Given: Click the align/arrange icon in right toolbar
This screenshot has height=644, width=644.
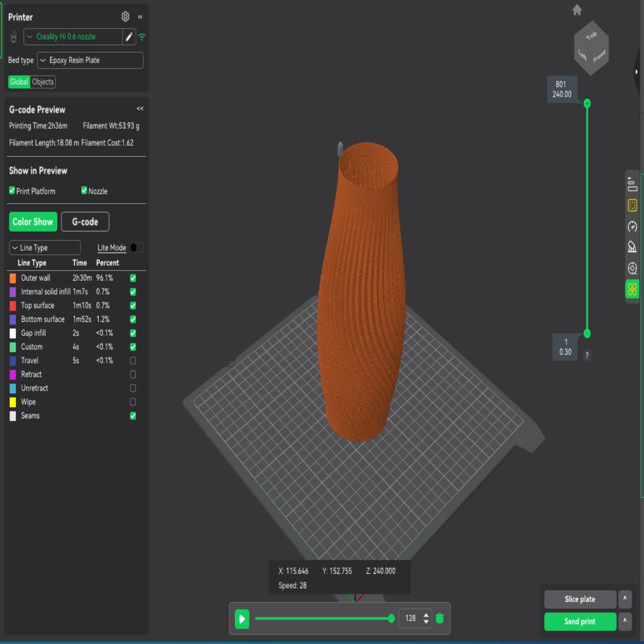Looking at the screenshot, I should (x=632, y=184).
